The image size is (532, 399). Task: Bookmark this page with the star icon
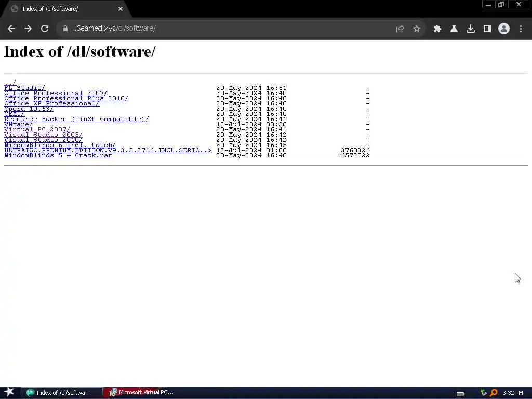[417, 29]
